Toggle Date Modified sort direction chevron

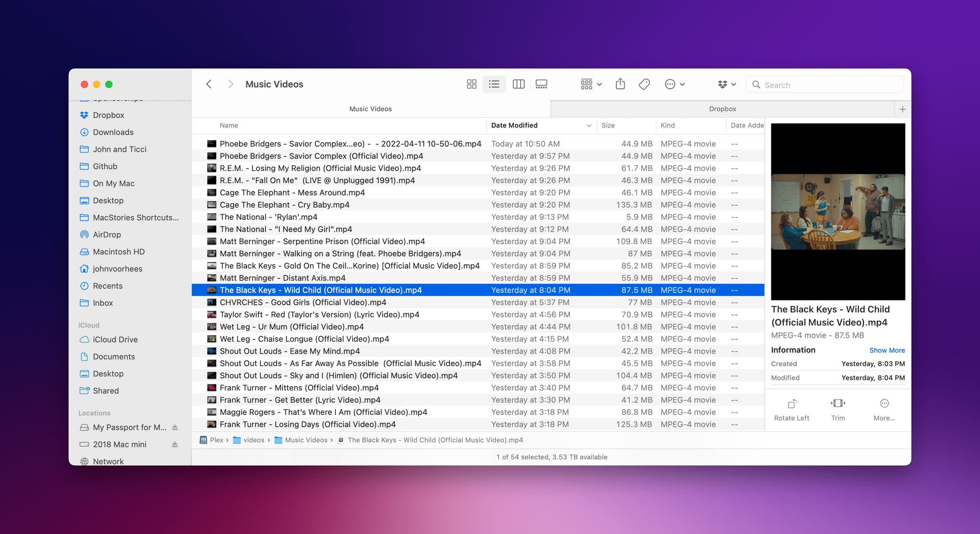[589, 125]
